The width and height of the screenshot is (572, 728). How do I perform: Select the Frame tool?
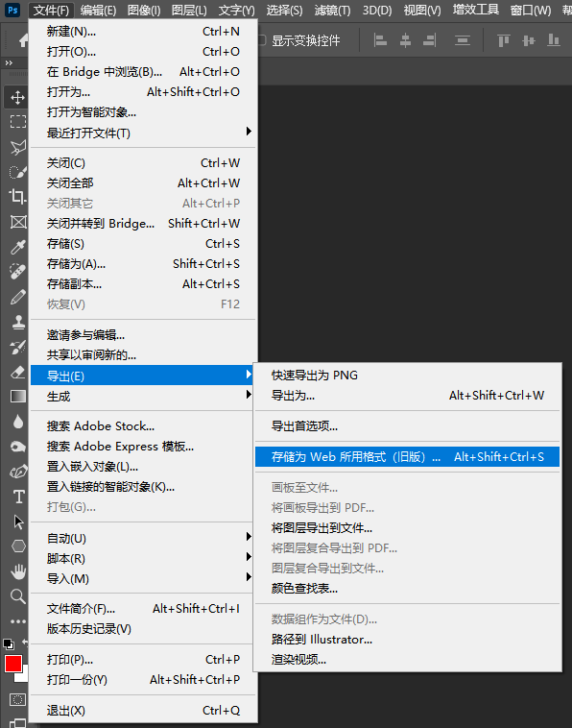pos(17,222)
